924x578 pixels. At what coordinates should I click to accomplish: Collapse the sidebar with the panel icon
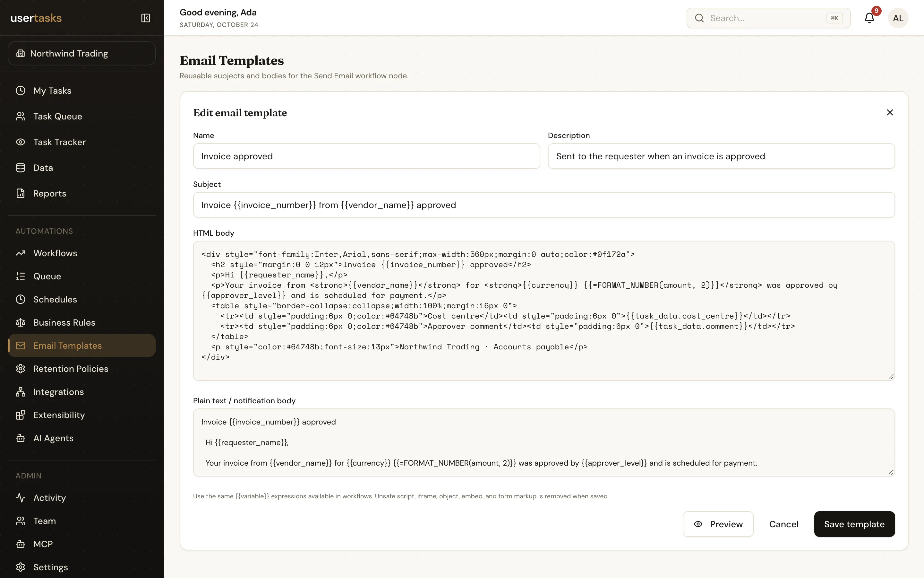(145, 18)
